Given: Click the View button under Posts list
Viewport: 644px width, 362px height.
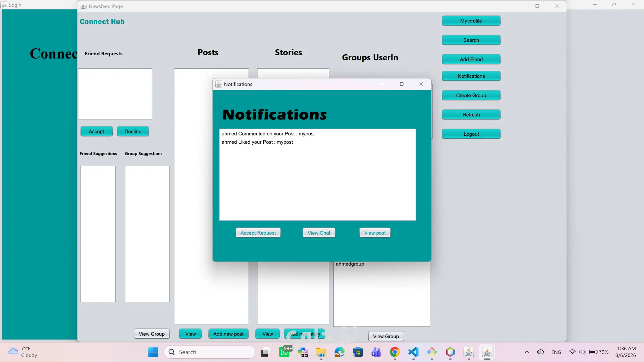Looking at the screenshot, I should pos(191,334).
